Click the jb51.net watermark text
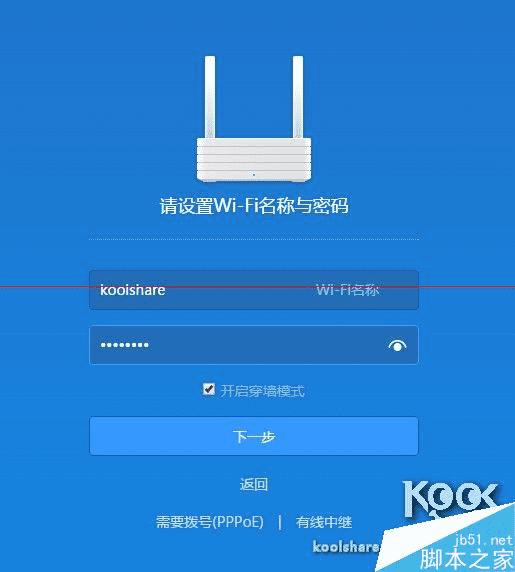515x572 pixels. coord(484,540)
